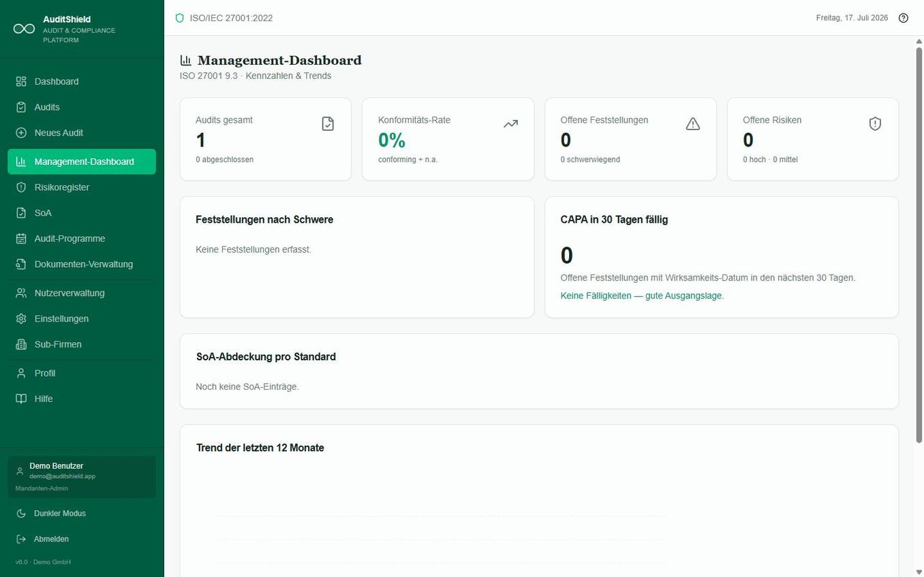Click the CAPA in 30 Tagen fällig heading
Screen dimensions: 924x577
(x=614, y=219)
